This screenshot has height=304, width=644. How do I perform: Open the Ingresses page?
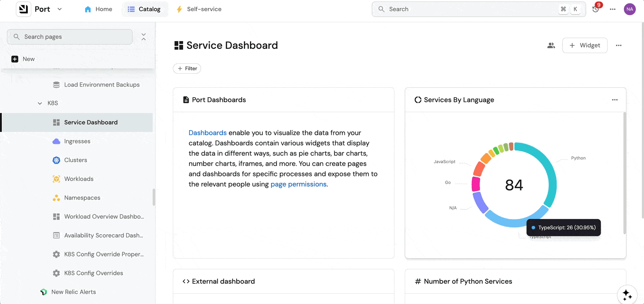coord(77,141)
